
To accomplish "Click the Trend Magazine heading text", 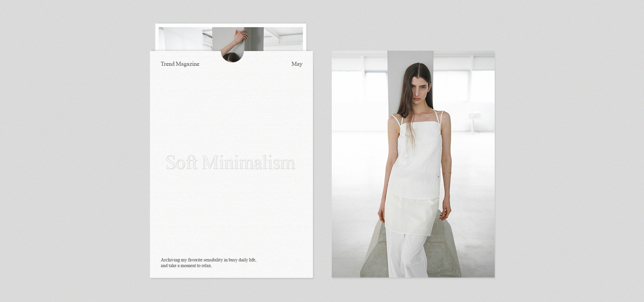I will [180, 64].
